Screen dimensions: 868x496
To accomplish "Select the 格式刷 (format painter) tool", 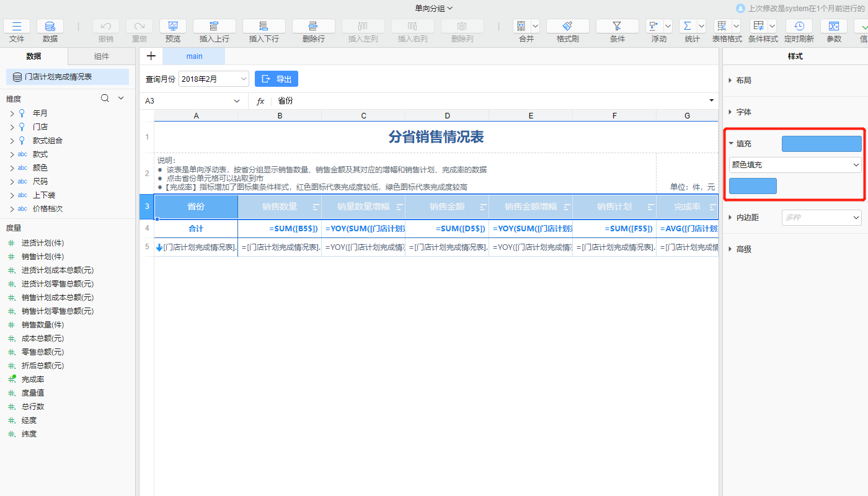I will [567, 26].
